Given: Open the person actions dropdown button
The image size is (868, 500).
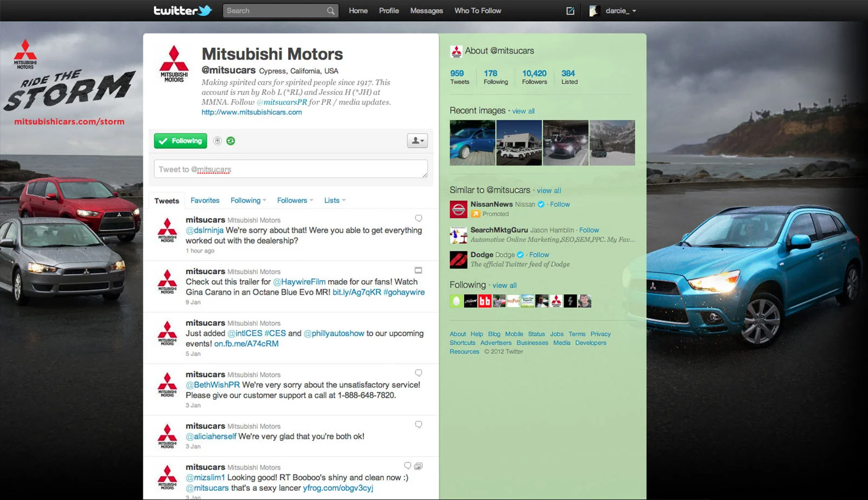Looking at the screenshot, I should tap(417, 141).
